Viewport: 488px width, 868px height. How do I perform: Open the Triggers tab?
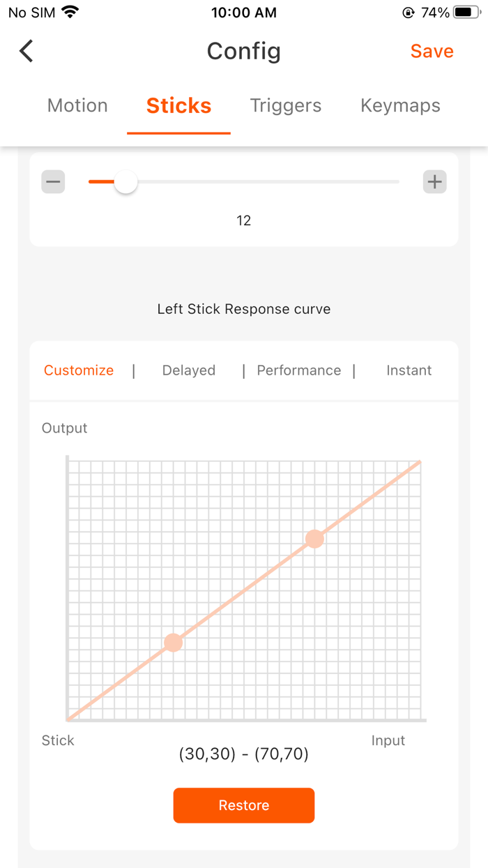[x=286, y=105]
